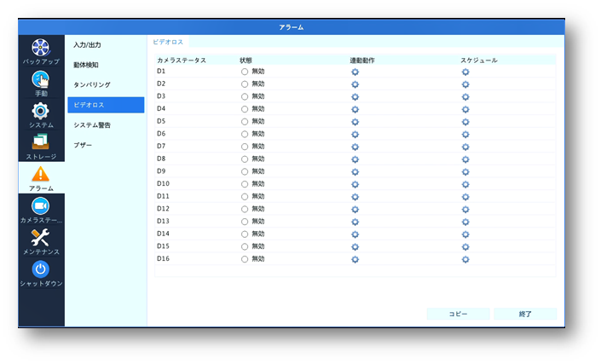
Task: Open スケジュール gear for camera D7
Action: pyautogui.click(x=465, y=147)
